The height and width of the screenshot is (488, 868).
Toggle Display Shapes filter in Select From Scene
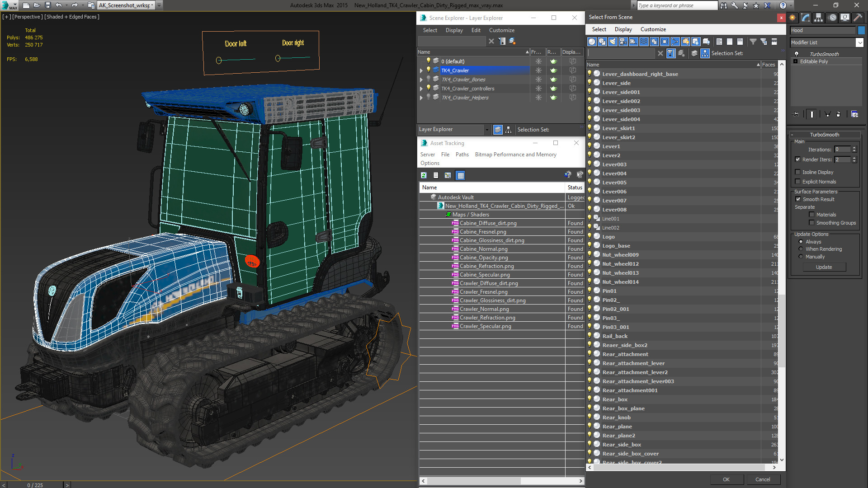tap(602, 42)
